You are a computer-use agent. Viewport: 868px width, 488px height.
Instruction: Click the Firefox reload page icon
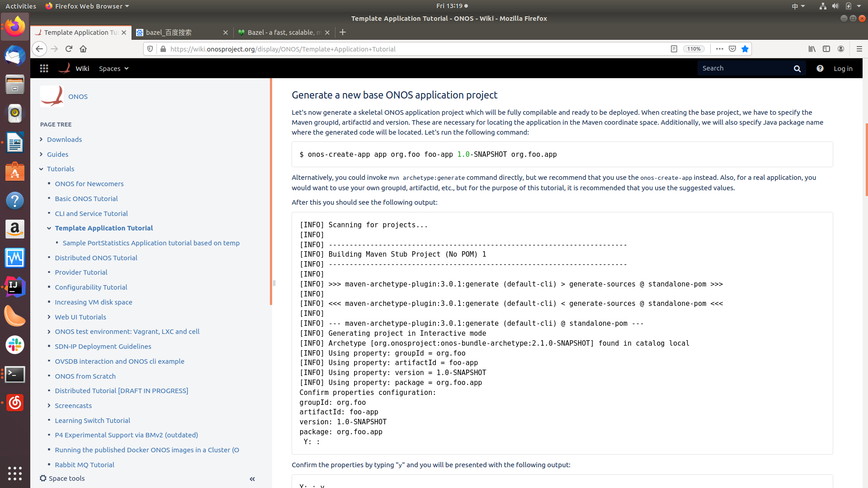click(69, 49)
